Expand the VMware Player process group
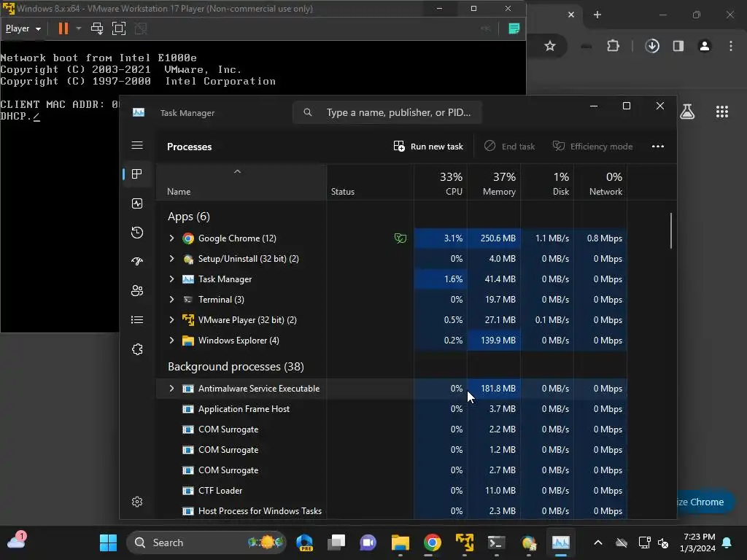The width and height of the screenshot is (747, 560). [171, 320]
